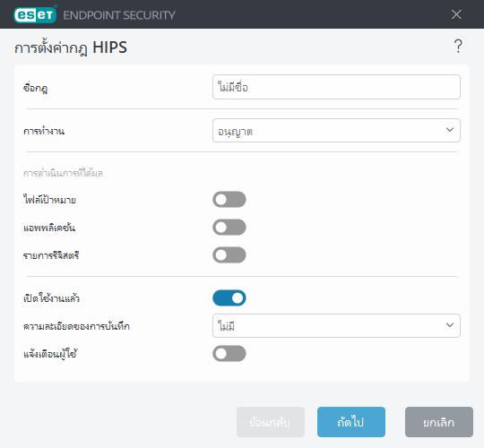Screen dimensions: 484x448
Task: Open the การทำงาน dropdown set to อนุญาต
Action: point(336,131)
